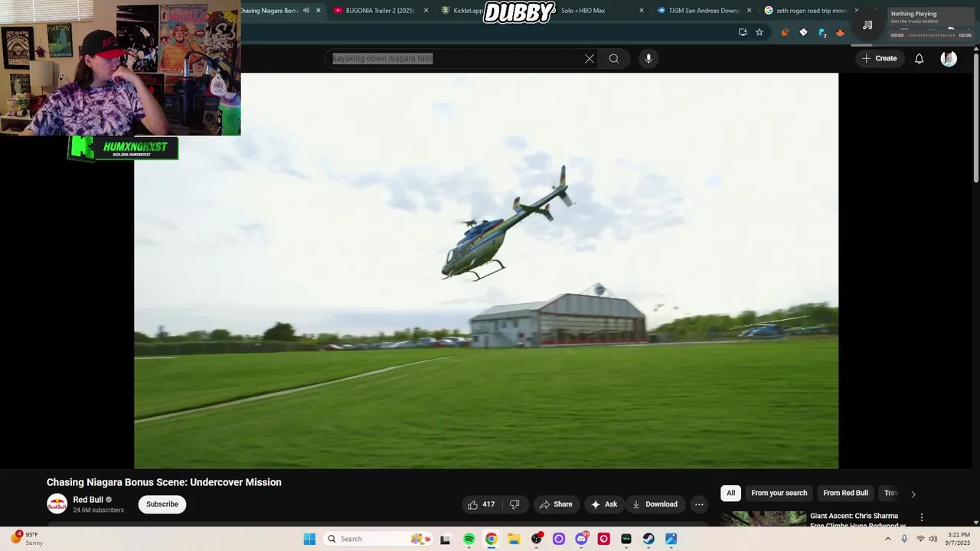Open Giant Ascent Chris Sharma video title
980x551 pixels.
click(x=858, y=520)
